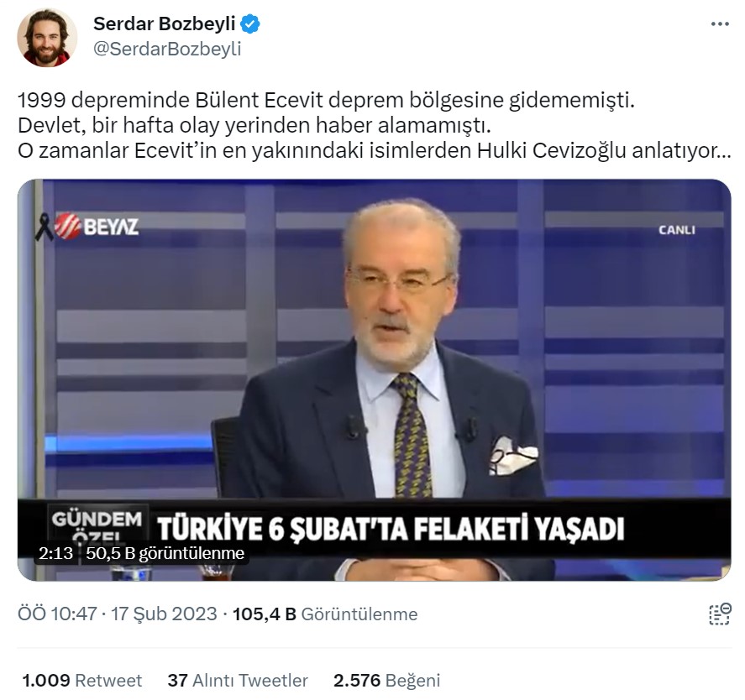Open the three-dot more options menu
The image size is (745, 700).
(720, 24)
